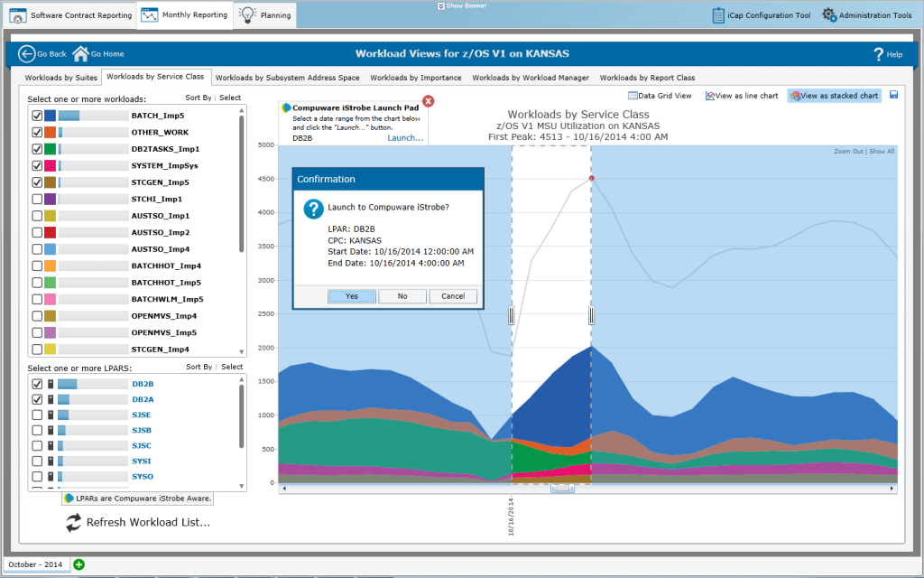
Task: Click the line chart view icon
Action: coord(710,96)
